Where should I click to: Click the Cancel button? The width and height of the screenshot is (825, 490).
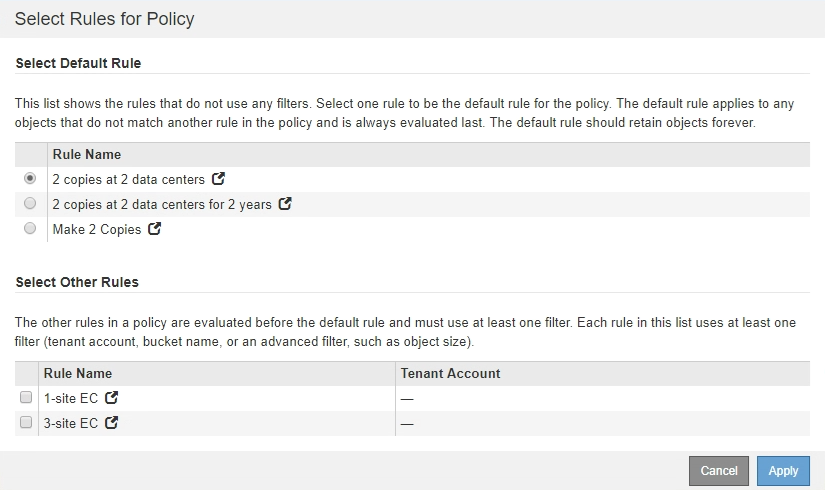[718, 471]
